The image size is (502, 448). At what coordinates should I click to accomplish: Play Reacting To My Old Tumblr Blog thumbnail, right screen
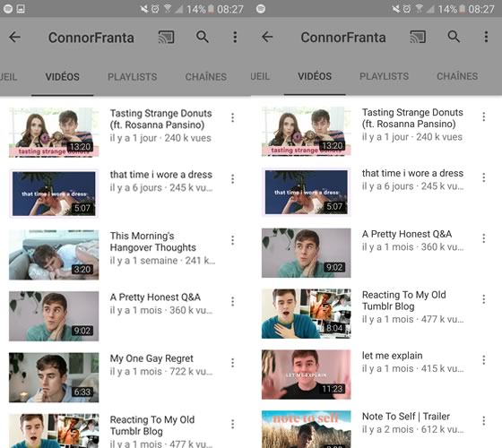(306, 314)
